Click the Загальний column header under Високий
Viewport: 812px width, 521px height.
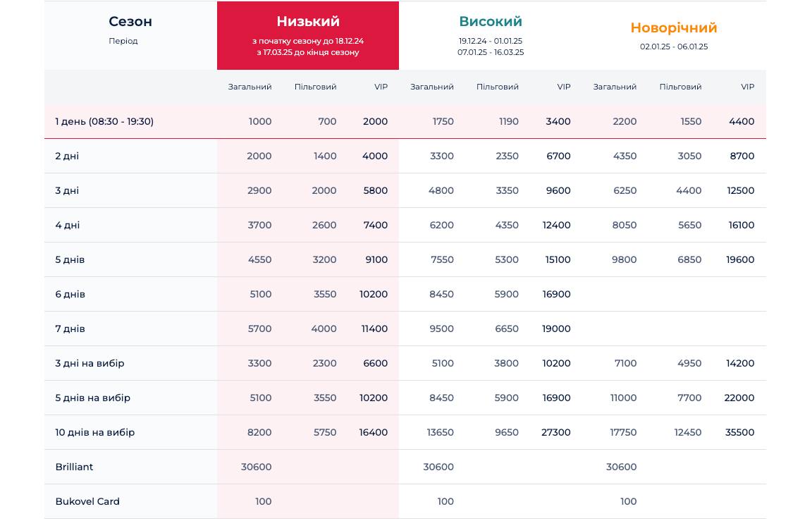tap(432, 87)
